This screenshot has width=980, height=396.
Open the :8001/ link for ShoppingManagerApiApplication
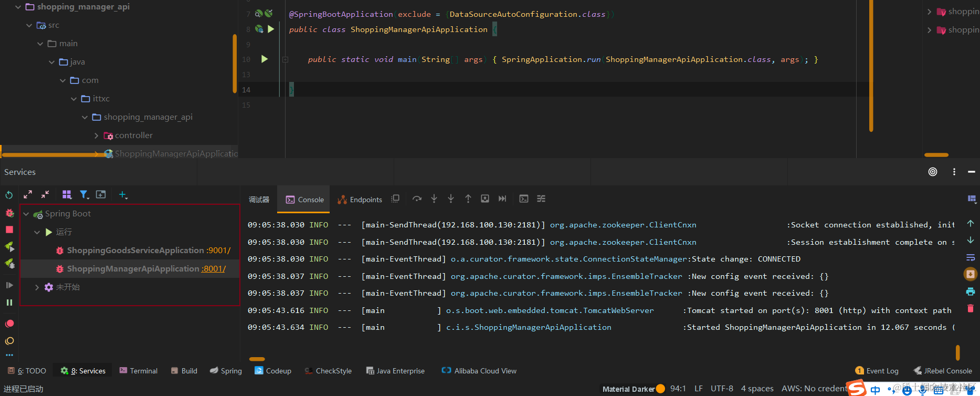[x=214, y=269]
